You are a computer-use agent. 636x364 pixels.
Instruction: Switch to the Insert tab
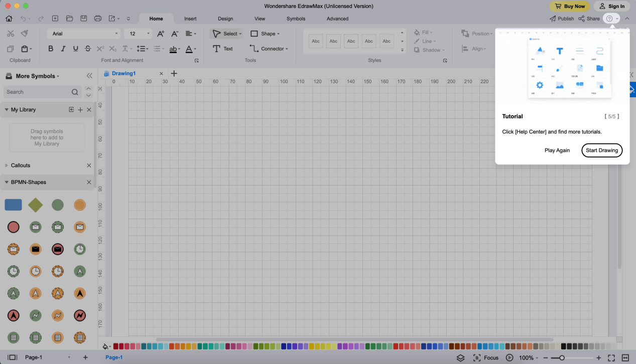click(190, 19)
